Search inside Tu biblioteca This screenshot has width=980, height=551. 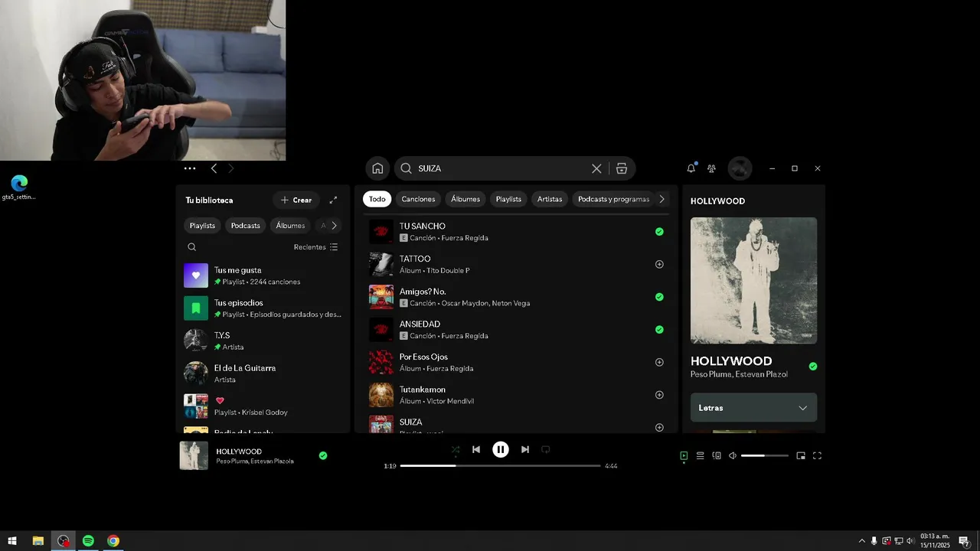click(192, 247)
